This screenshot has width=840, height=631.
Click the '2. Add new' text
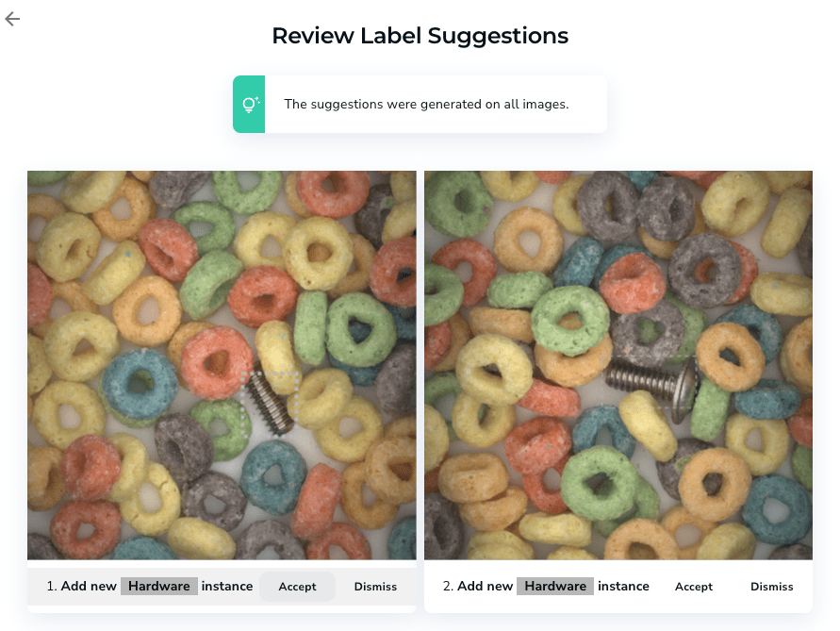pyautogui.click(x=478, y=586)
